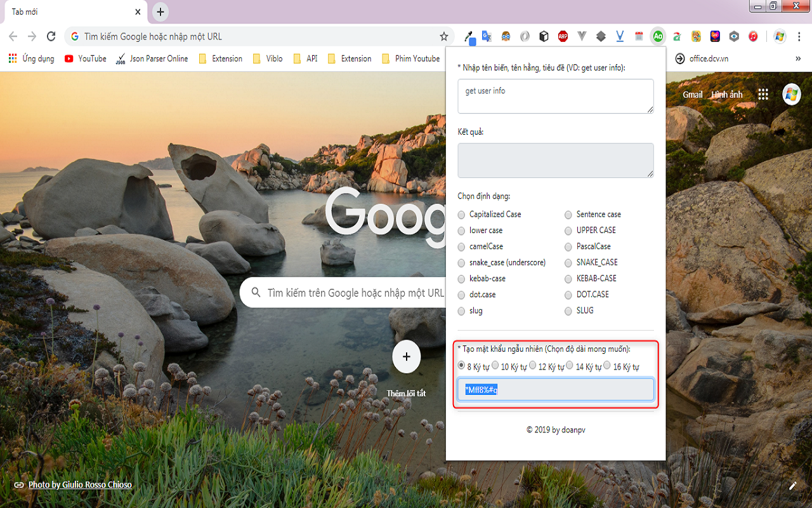Bookmark this page with the star icon

click(x=444, y=37)
